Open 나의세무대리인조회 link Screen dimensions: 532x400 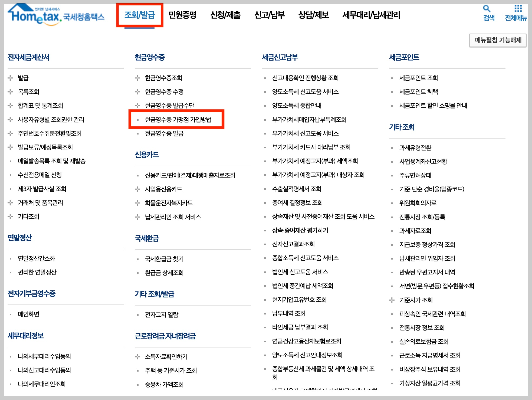coord(42,384)
